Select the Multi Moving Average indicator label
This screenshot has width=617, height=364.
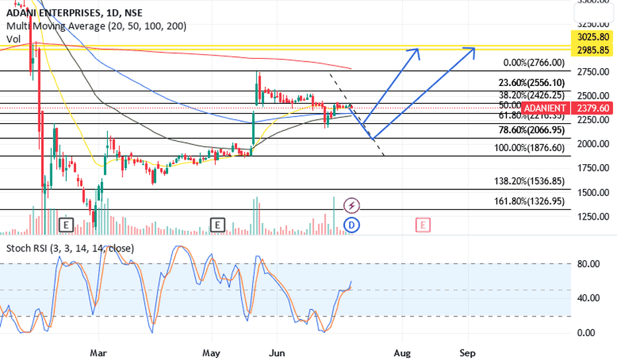tap(97, 26)
